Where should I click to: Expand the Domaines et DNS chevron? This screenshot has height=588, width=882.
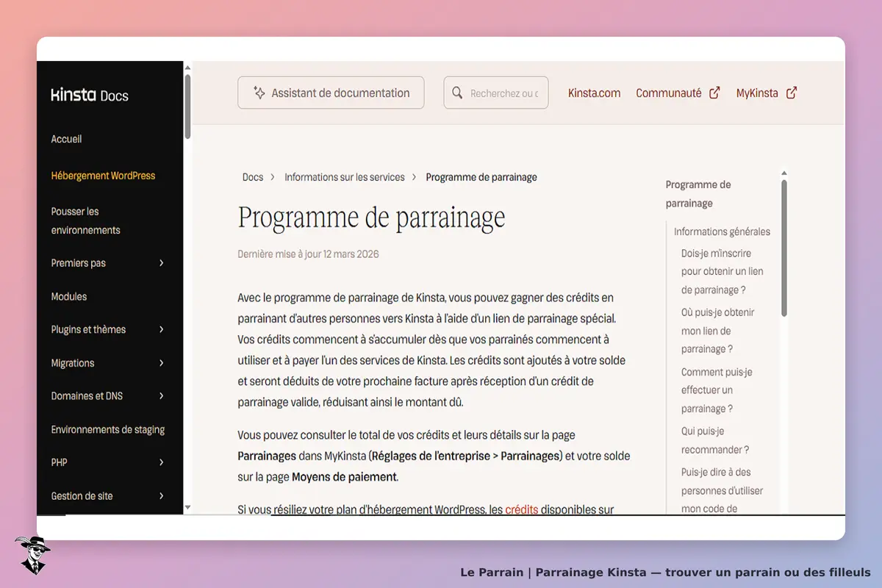coord(162,396)
